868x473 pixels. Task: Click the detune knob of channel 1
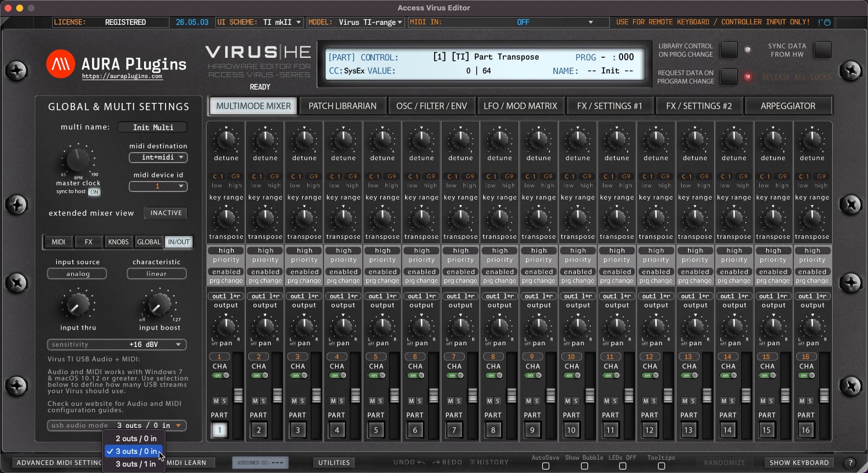click(226, 139)
